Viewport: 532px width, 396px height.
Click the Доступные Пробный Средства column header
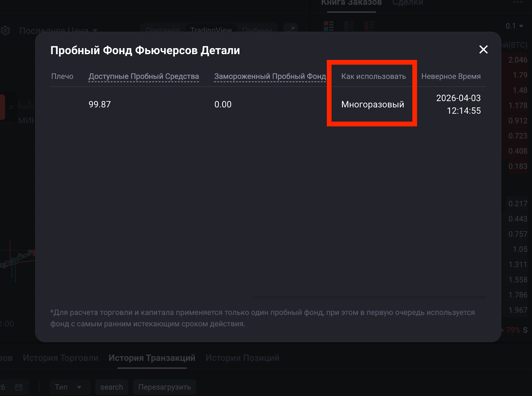tap(144, 76)
